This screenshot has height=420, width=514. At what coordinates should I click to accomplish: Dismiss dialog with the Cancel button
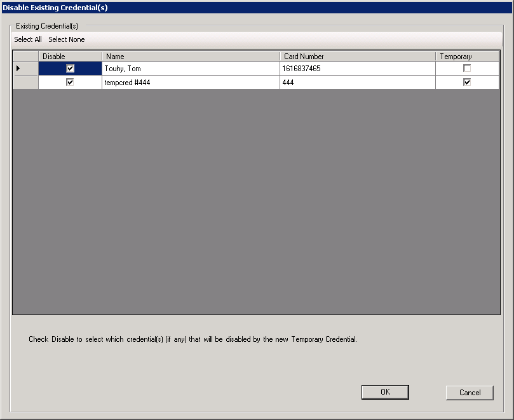(x=470, y=393)
